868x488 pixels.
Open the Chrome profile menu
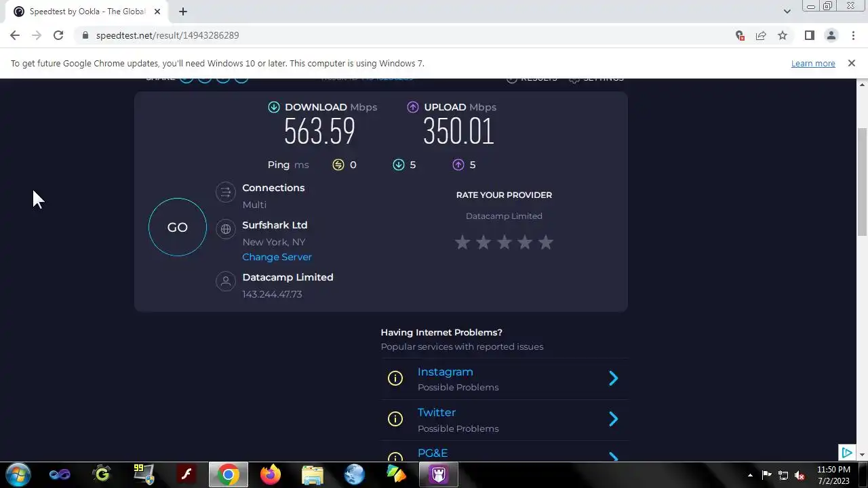pos(831,35)
